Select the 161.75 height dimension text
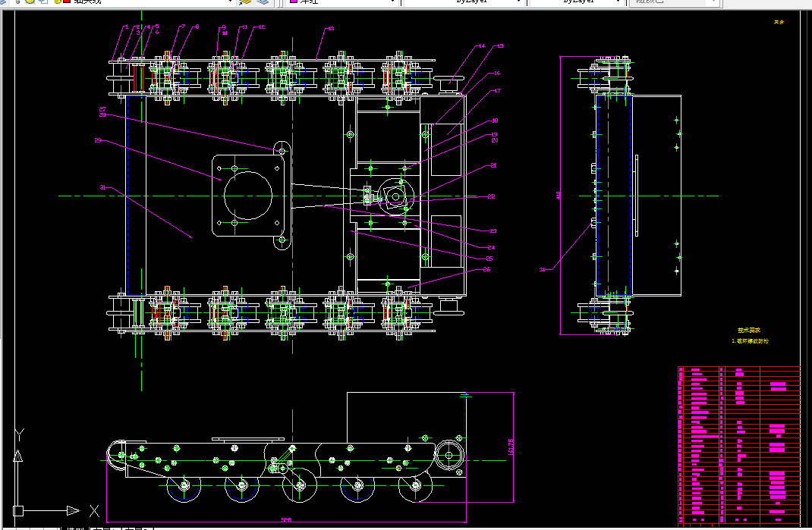This screenshot has width=812, height=530. pos(511,447)
